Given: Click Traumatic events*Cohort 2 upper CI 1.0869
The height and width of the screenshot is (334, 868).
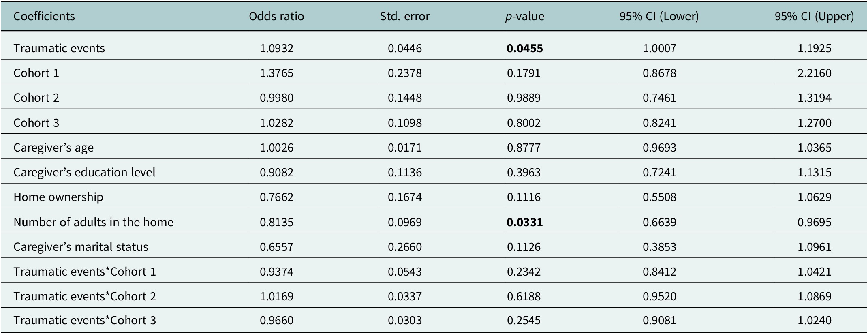Looking at the screenshot, I should click(815, 296).
